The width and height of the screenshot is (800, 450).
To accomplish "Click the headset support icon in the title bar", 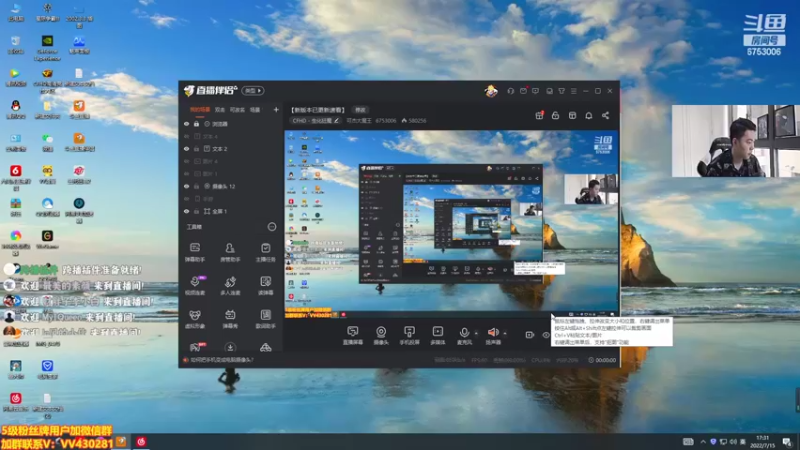I will point(510,91).
